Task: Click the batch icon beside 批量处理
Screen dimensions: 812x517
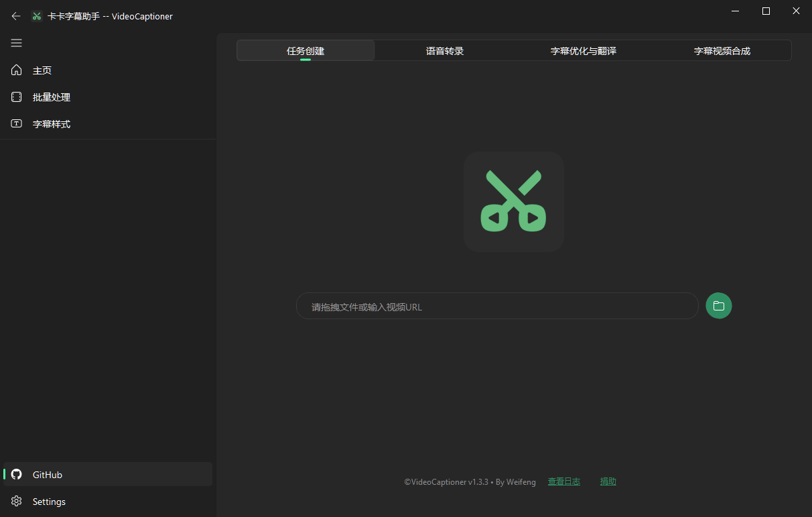Action: (x=17, y=97)
